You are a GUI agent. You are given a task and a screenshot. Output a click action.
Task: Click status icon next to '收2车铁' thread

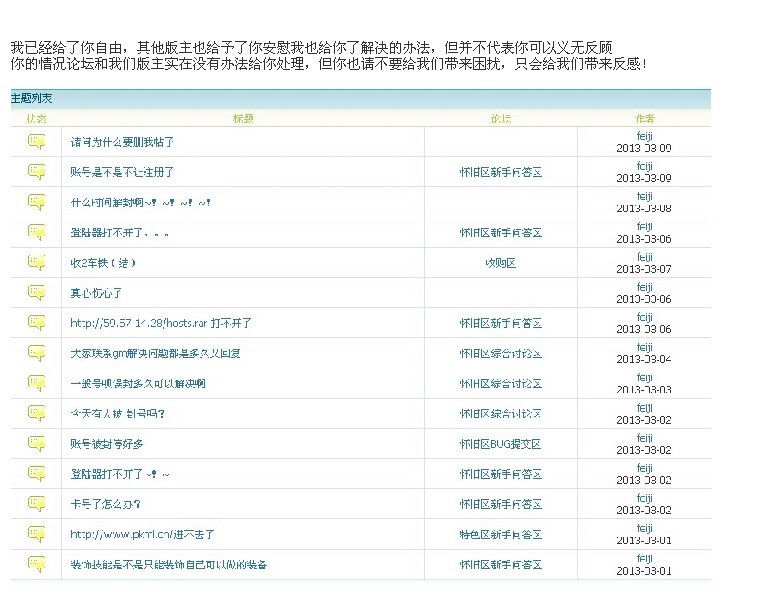click(37, 263)
